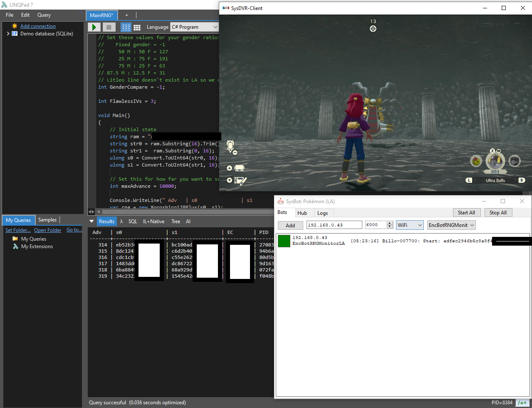Select the Samples tab

47,220
